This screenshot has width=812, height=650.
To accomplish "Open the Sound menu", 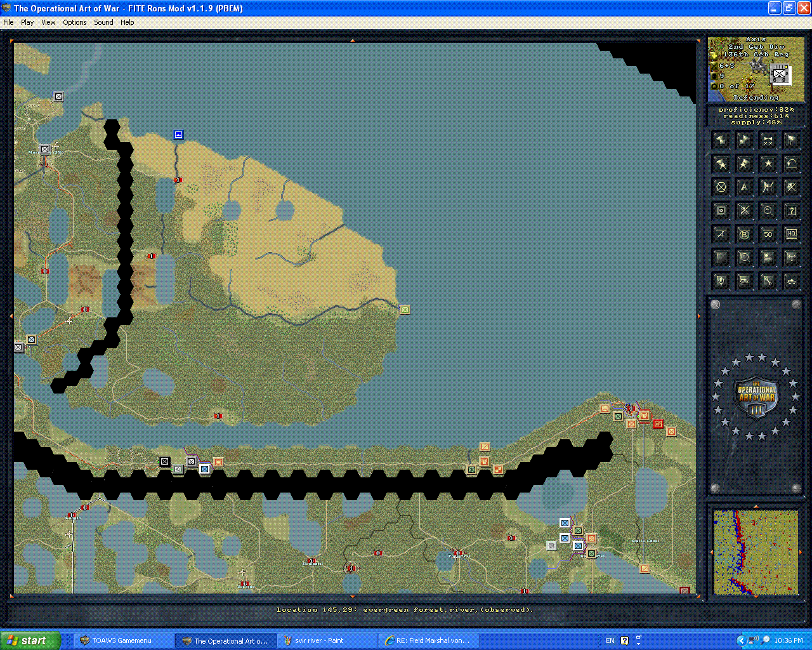I will pos(103,22).
